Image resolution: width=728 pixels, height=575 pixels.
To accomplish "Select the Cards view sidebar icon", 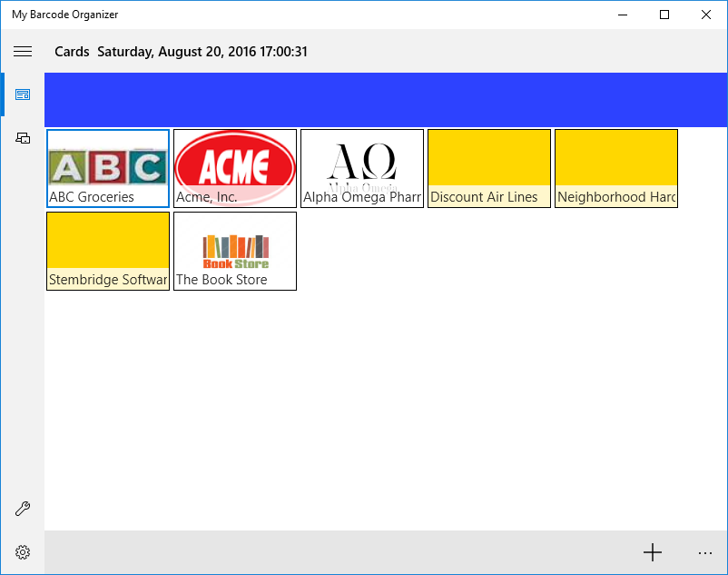I will click(23, 94).
